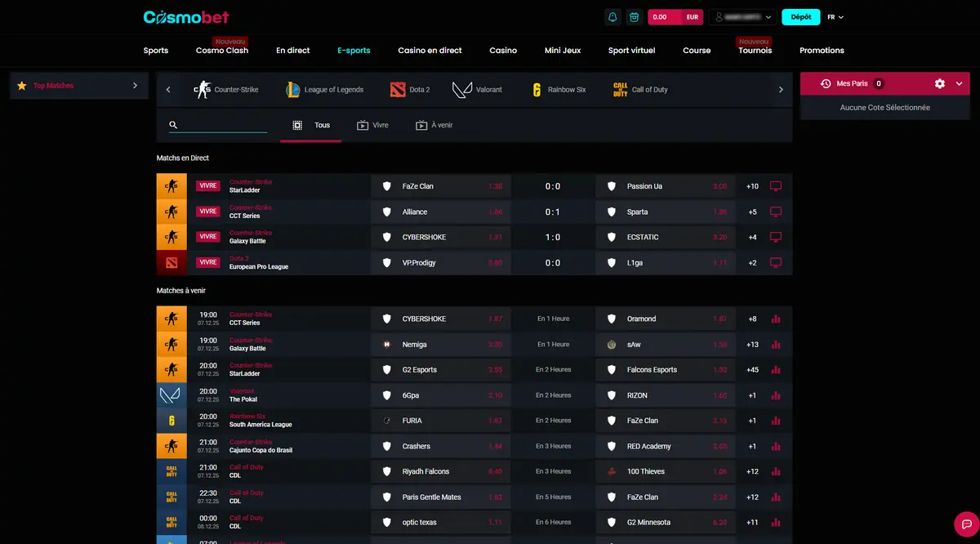The height and width of the screenshot is (544, 980).
Task: Open the Cosmo Clash menu item
Action: (x=222, y=50)
